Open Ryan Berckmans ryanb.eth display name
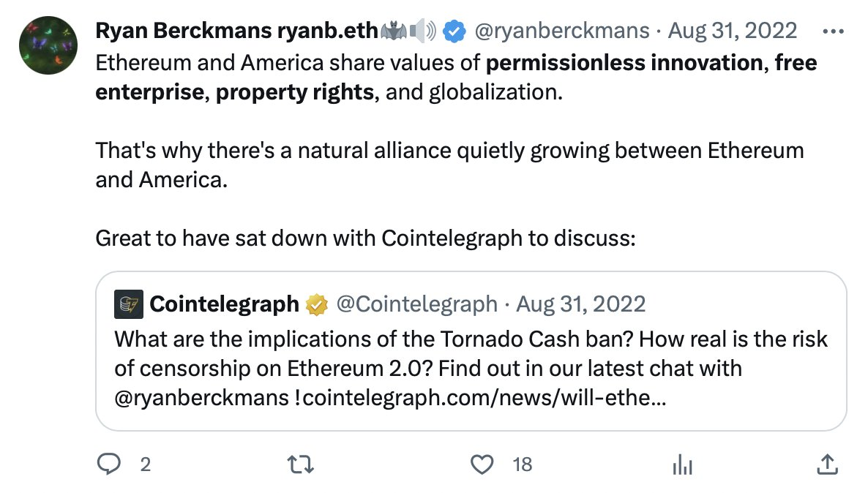 [x=237, y=31]
